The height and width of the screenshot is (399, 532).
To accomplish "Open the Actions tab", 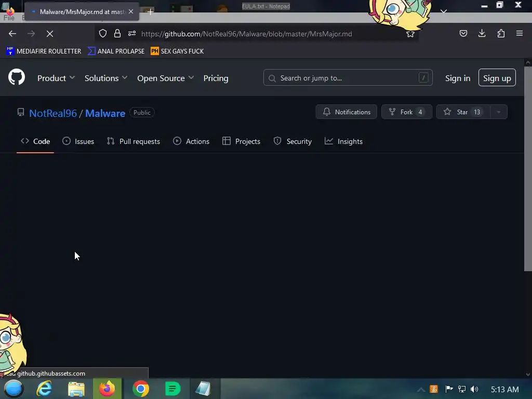I will [191, 141].
